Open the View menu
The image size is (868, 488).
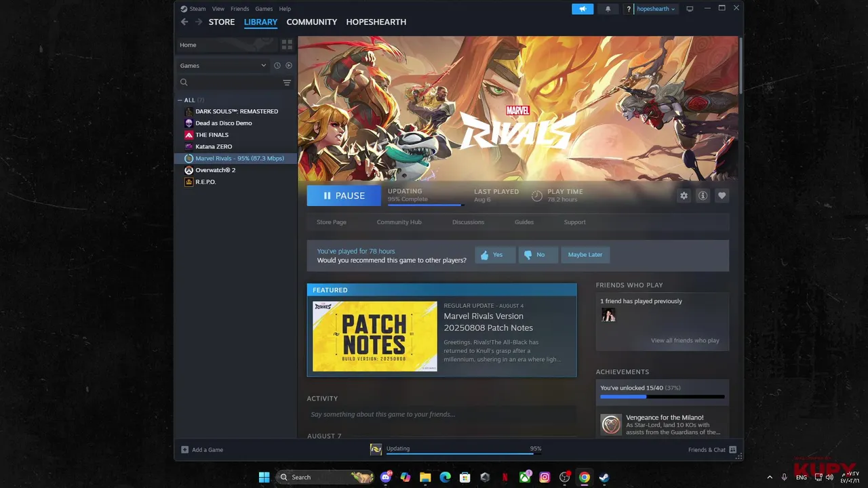pos(218,9)
